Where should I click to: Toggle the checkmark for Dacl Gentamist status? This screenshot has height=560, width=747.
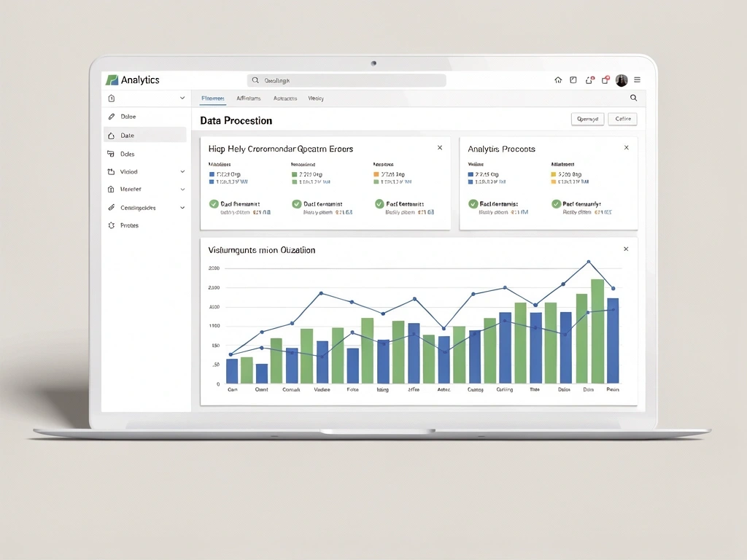(x=296, y=204)
